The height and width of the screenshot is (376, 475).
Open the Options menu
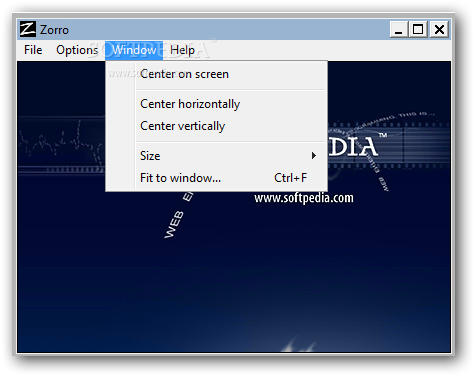pos(77,50)
